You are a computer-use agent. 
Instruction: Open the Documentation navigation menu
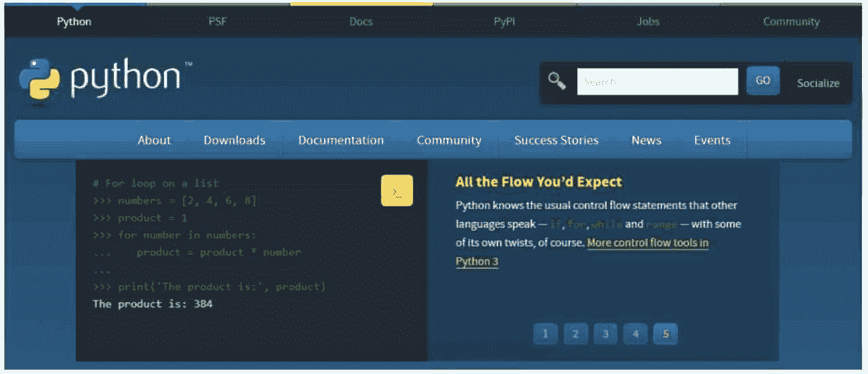click(x=340, y=141)
